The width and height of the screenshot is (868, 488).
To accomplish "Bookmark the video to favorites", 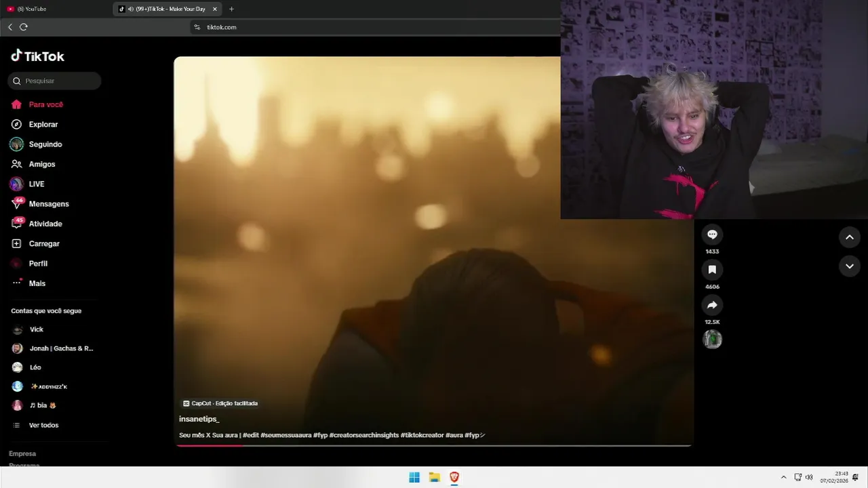I will (x=712, y=270).
